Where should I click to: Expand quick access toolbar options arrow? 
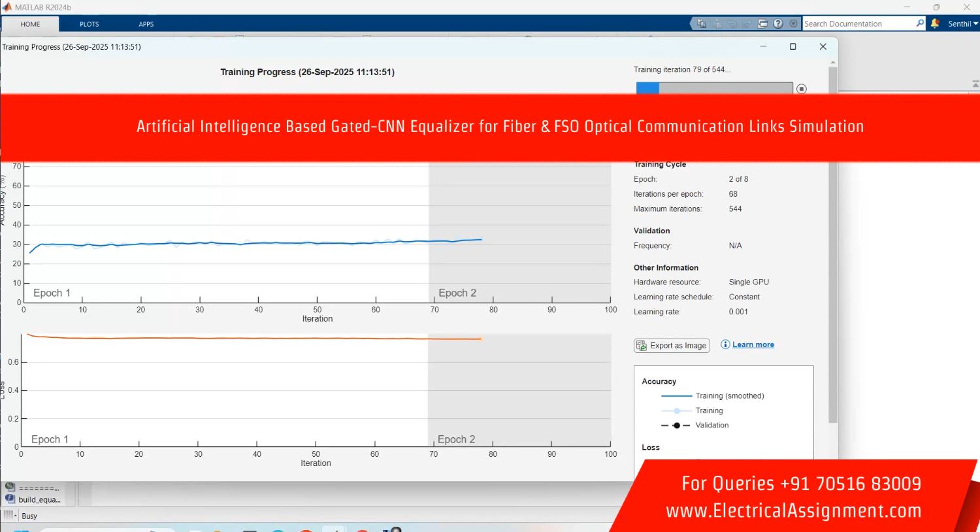coord(794,24)
